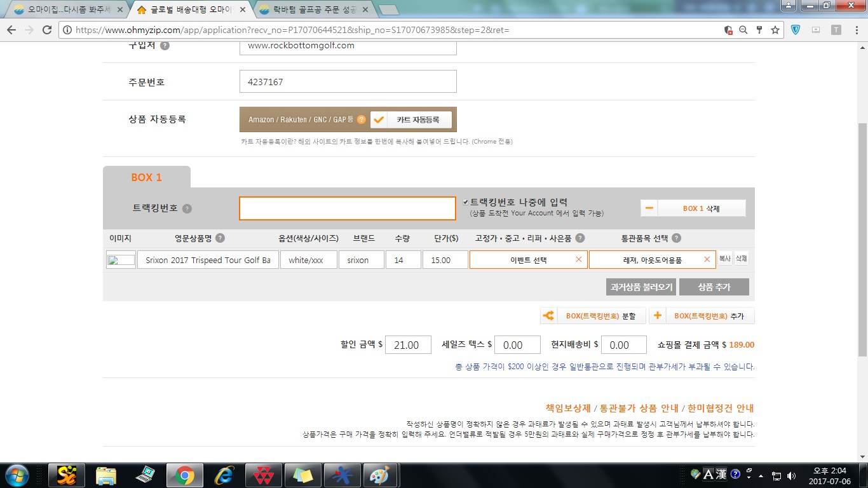
Task: Click the page vertical scrollbar
Action: pyautogui.click(x=862, y=241)
